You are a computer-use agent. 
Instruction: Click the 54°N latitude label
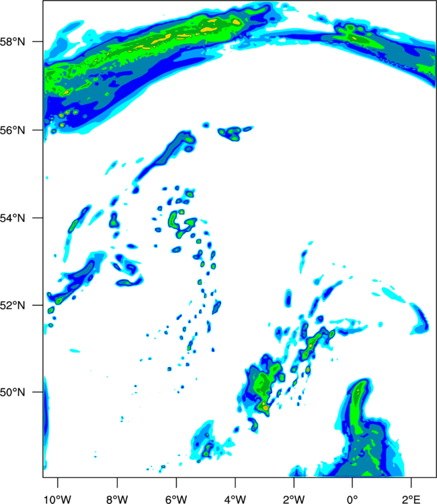click(x=12, y=218)
